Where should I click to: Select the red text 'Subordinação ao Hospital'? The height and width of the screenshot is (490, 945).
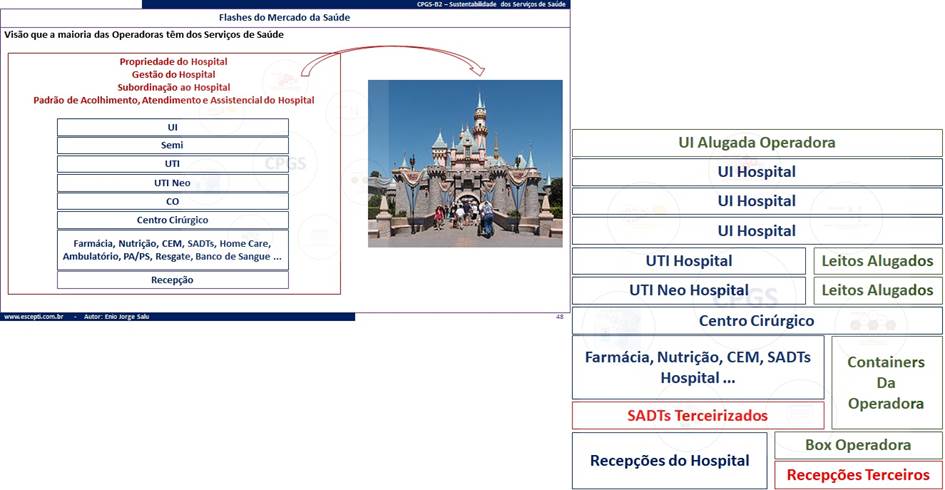(174, 87)
